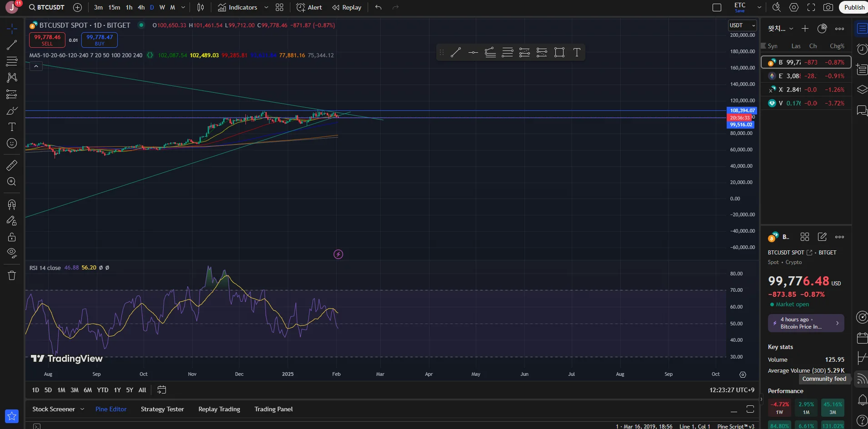Open the indicator templates grid
The image size is (868, 429).
coord(279,7)
